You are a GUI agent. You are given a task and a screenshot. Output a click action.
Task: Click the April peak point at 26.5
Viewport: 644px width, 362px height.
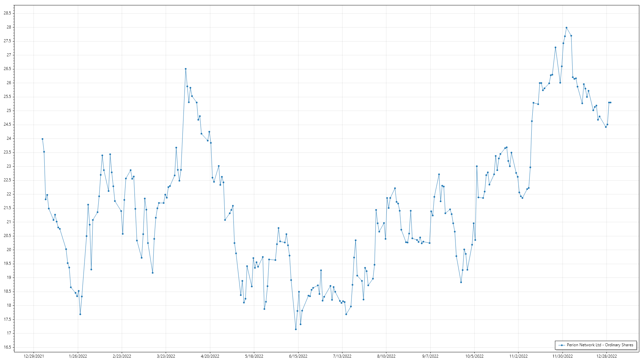185,69
